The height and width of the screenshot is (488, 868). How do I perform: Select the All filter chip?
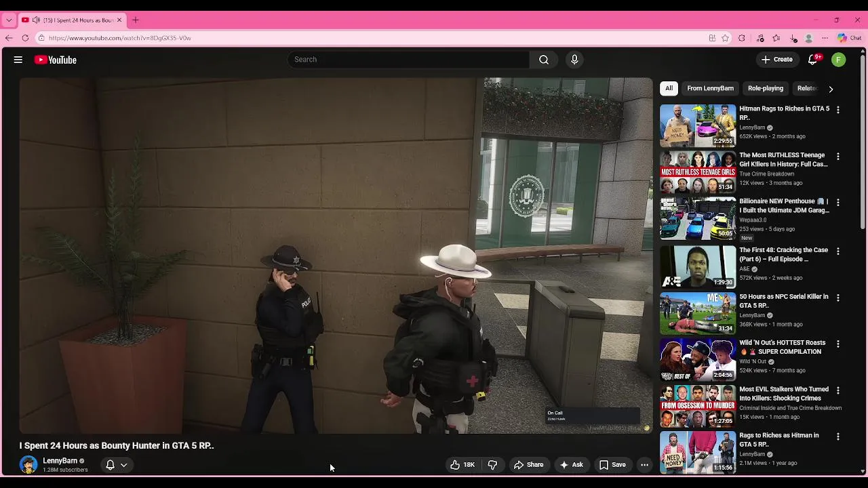coord(669,88)
